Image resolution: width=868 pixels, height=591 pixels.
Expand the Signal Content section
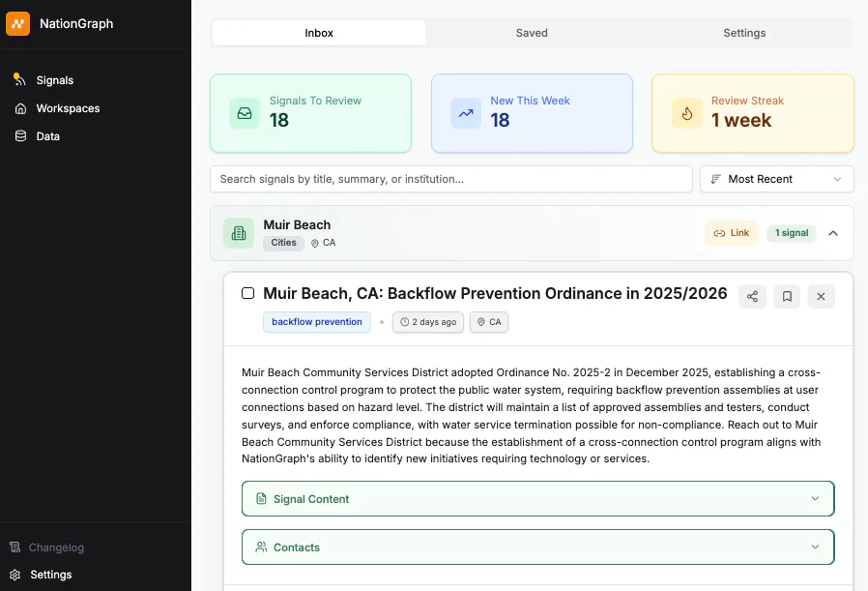click(x=538, y=499)
